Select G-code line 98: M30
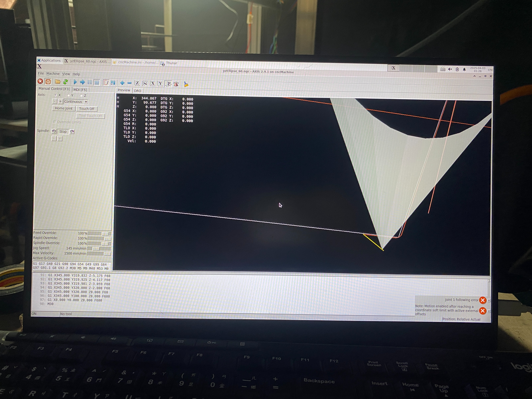The height and width of the screenshot is (399, 532). (x=47, y=304)
